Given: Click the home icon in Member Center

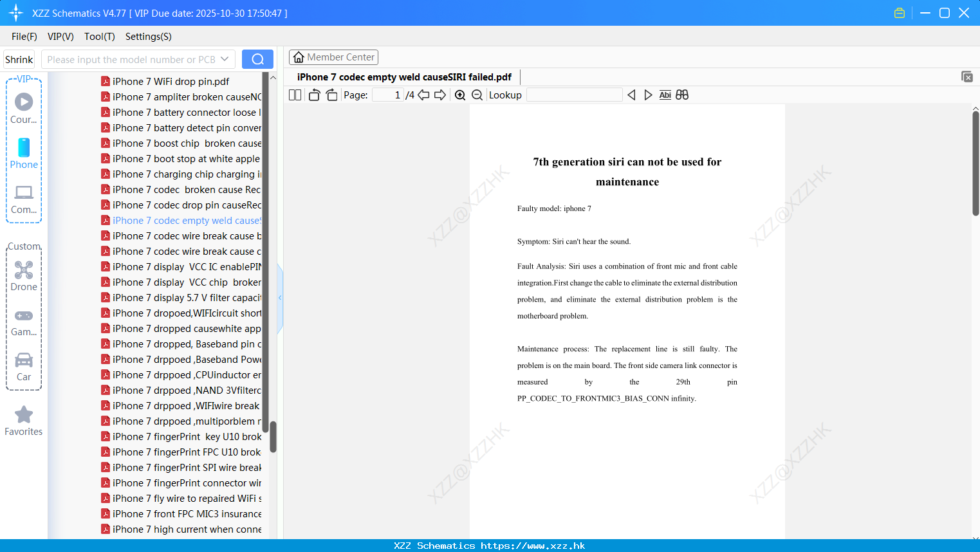Looking at the screenshot, I should [299, 57].
